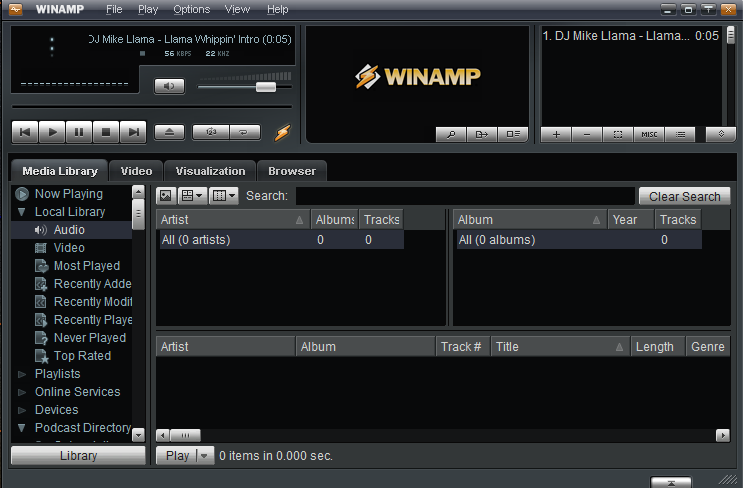Remove items with the playlist minus button
The height and width of the screenshot is (488, 743).
coord(587,135)
